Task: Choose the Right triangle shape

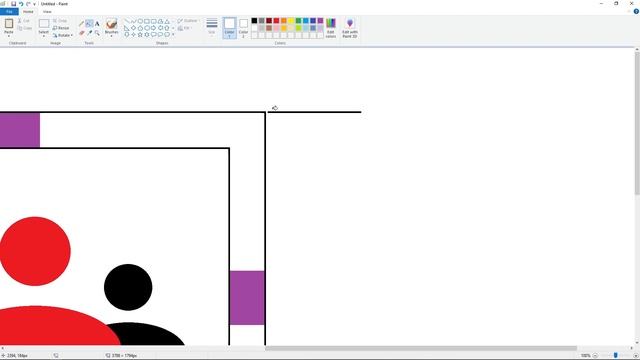Action: pyautogui.click(x=127, y=28)
